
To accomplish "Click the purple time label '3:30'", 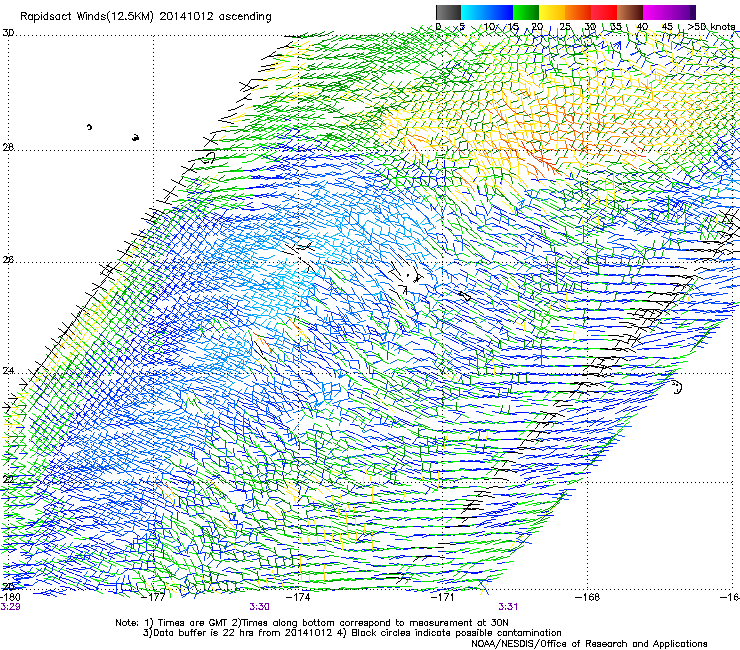I will point(260,607).
